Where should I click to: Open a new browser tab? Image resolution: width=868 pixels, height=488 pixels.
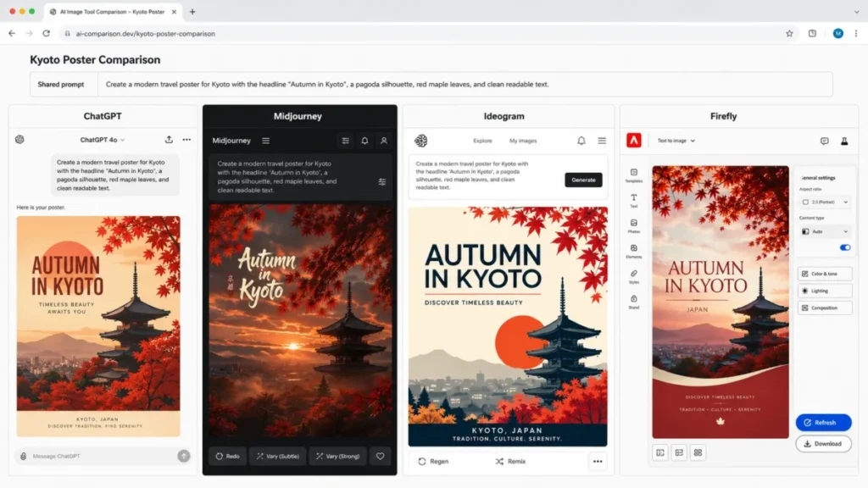(x=192, y=12)
